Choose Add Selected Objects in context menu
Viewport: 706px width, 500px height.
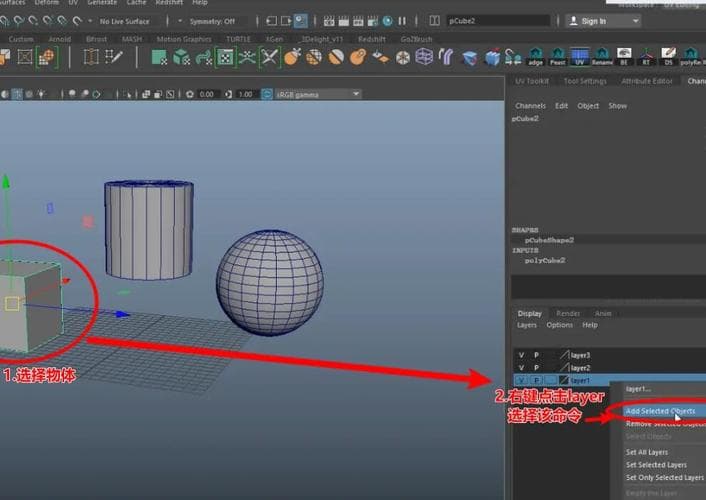point(660,411)
